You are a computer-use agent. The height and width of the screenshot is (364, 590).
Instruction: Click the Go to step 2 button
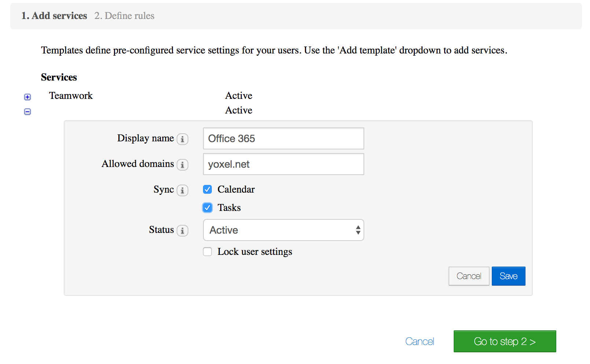pos(505,341)
